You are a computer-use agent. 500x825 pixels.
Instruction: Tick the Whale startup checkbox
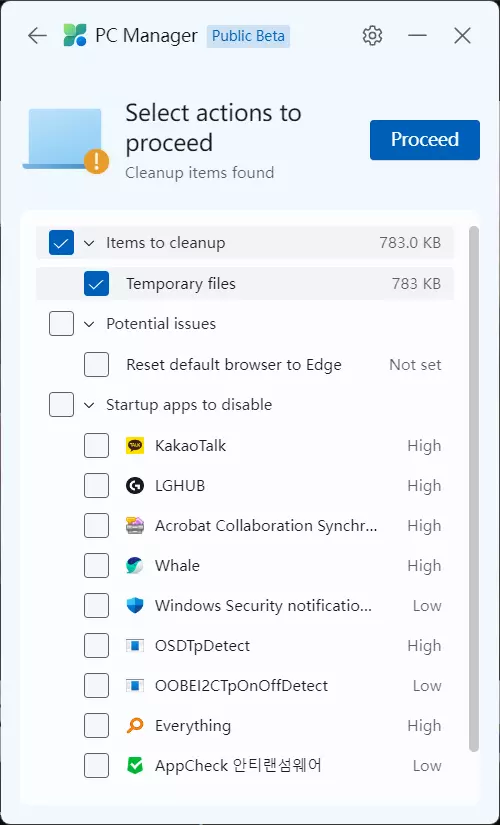96,566
